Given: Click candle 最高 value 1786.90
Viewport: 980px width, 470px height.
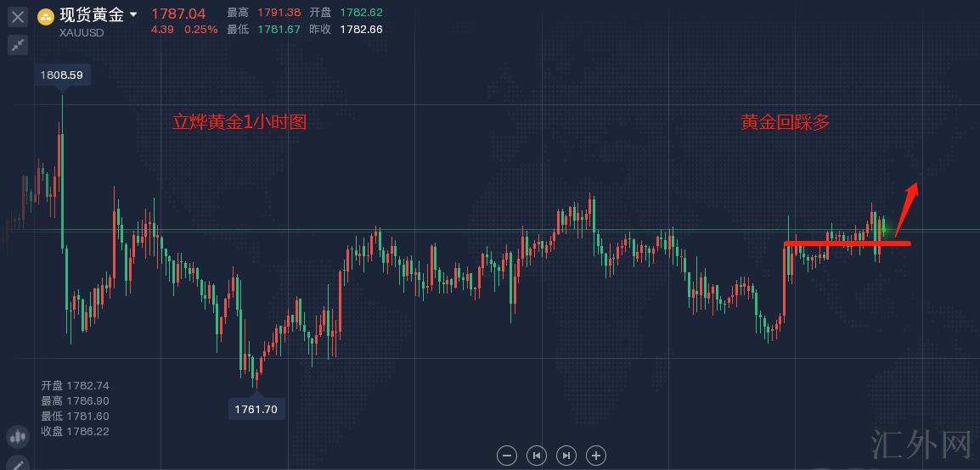Looking at the screenshot, I should 88,400.
